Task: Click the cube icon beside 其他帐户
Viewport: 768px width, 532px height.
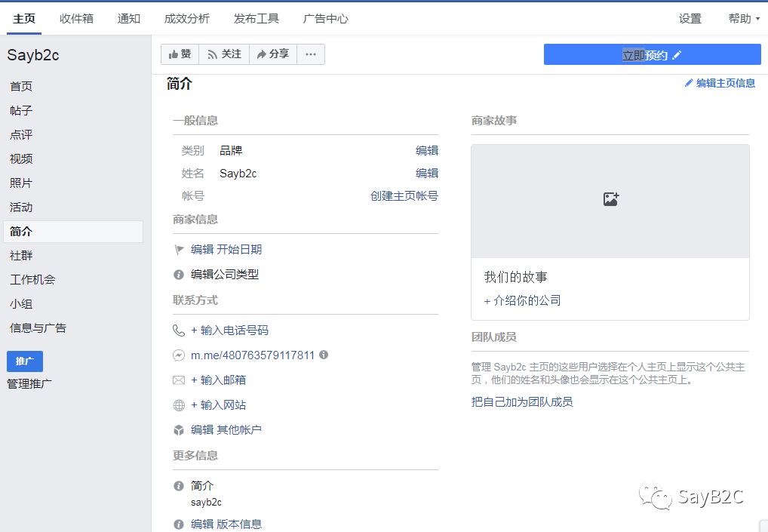Action: (x=179, y=430)
